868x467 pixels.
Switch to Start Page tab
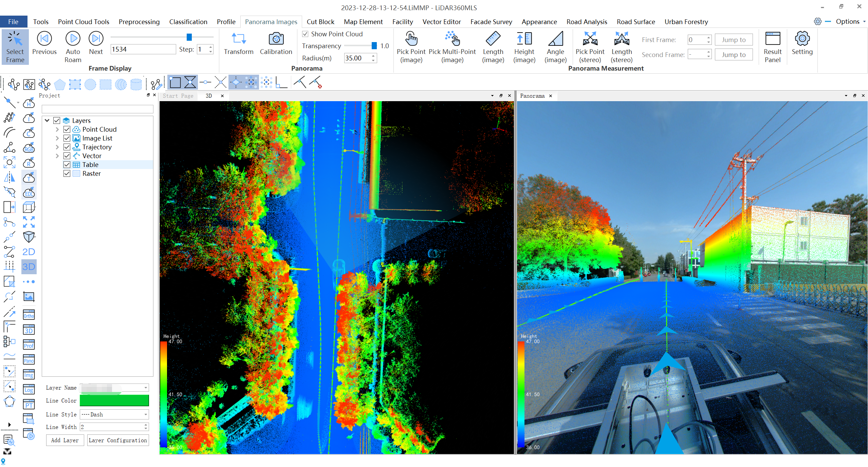178,96
